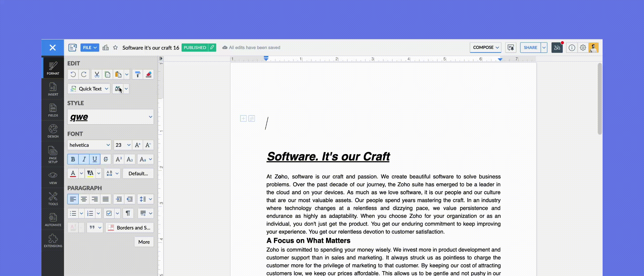The image size is (644, 276).
Task: Click the star favorite icon
Action: click(x=116, y=48)
